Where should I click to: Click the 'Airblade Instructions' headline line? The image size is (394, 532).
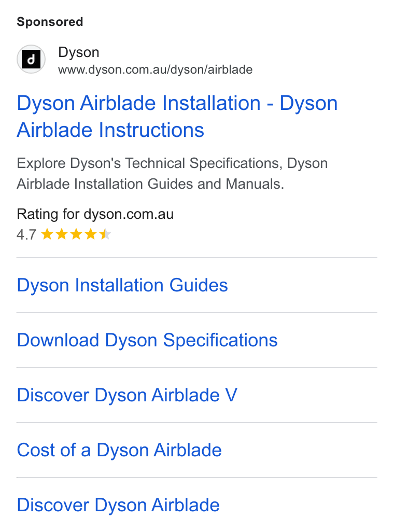click(110, 130)
